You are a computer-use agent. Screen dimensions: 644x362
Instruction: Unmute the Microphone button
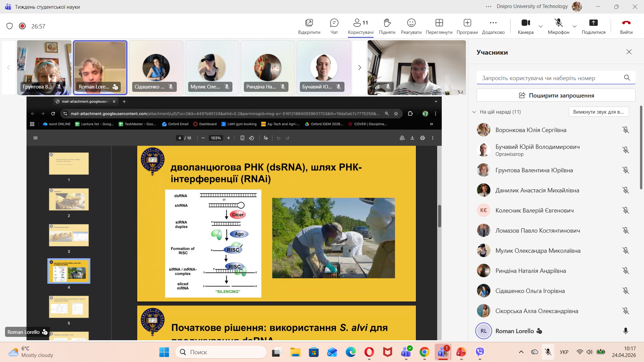point(558,23)
